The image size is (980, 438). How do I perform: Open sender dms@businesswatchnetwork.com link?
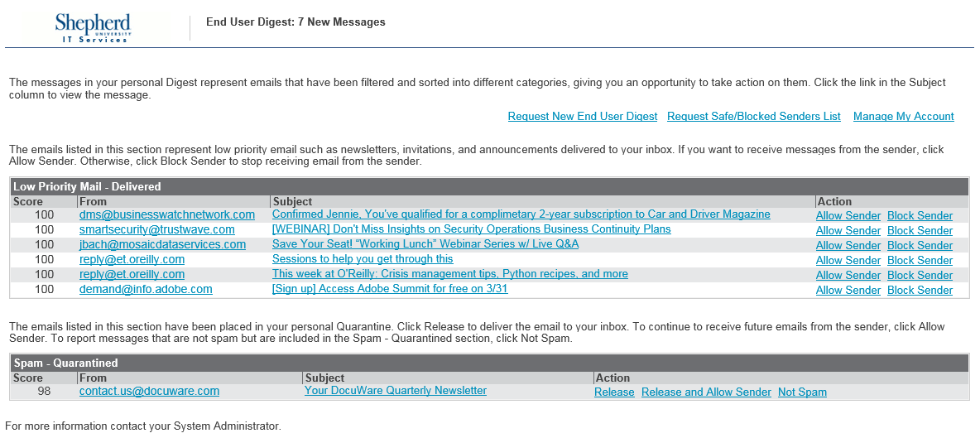[167, 215]
